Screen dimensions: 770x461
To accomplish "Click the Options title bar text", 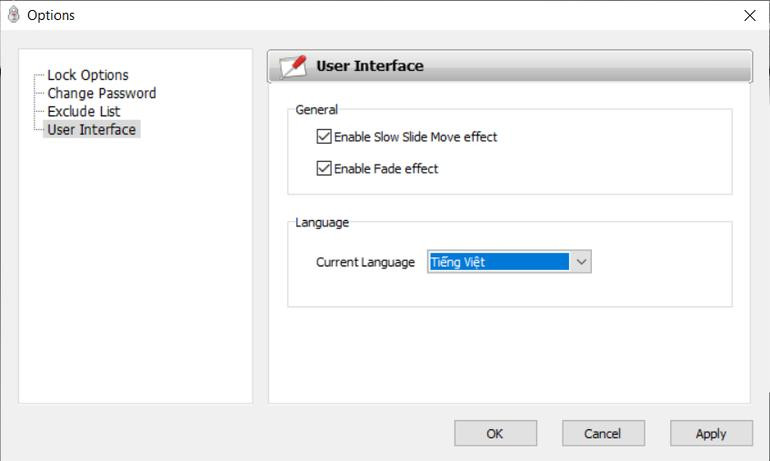I will (50, 15).
